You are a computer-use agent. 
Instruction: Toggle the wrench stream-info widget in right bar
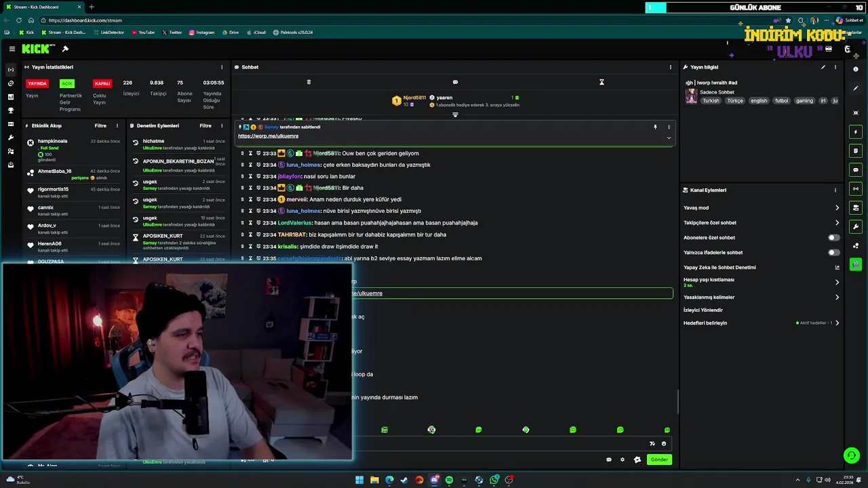[856, 226]
